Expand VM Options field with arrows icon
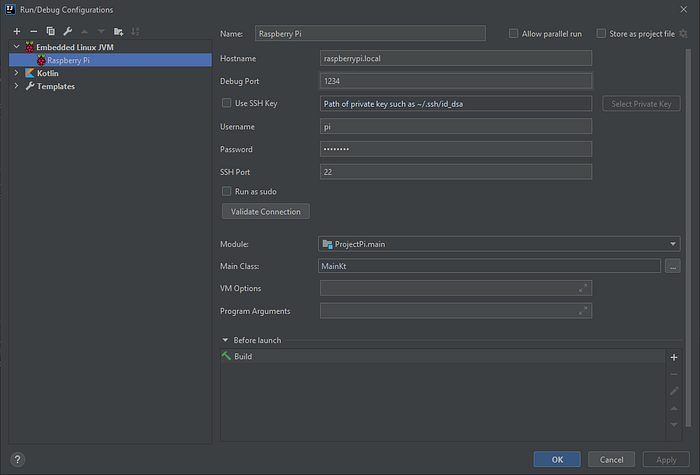Viewport: 700px width, 475px height. (x=583, y=288)
